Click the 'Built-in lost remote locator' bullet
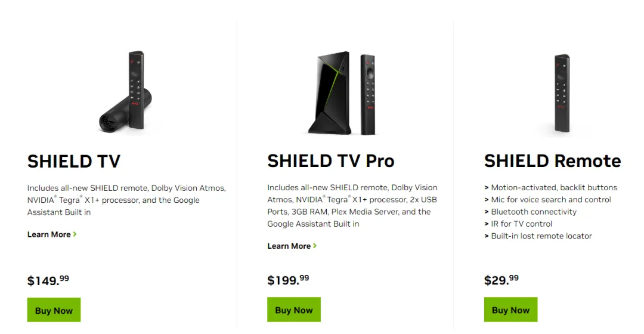This screenshot has width=644, height=334. coord(541,236)
